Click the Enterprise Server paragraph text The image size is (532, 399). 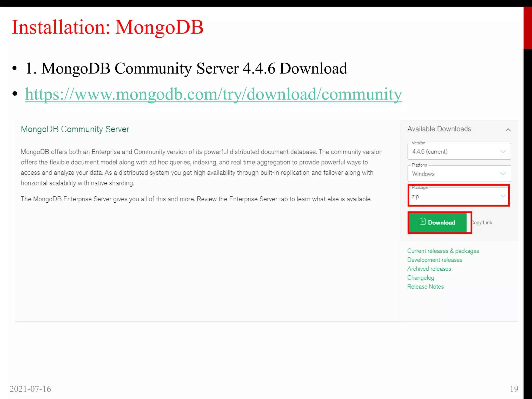point(196,199)
